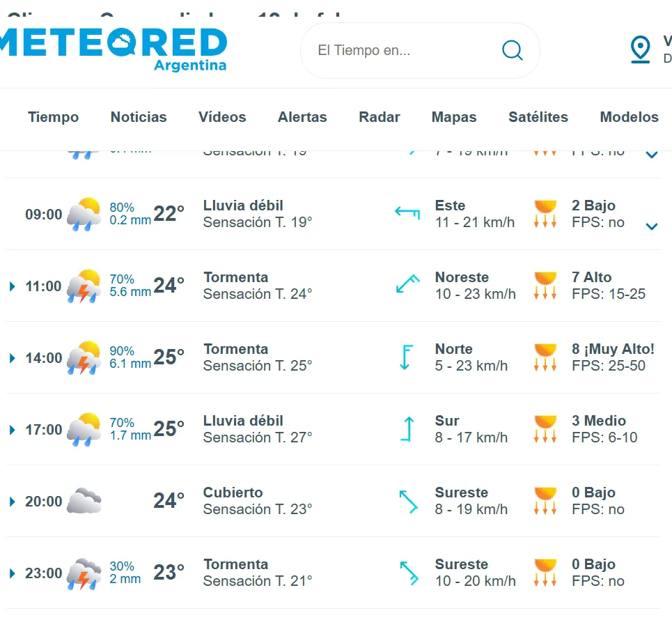Click the location pin icon
Image resolution: width=672 pixels, height=620 pixels.
point(639,49)
